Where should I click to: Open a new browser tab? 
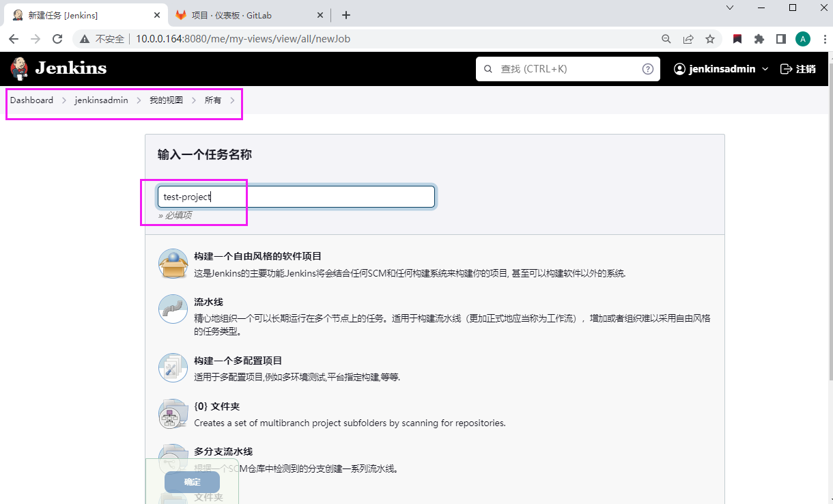point(346,15)
